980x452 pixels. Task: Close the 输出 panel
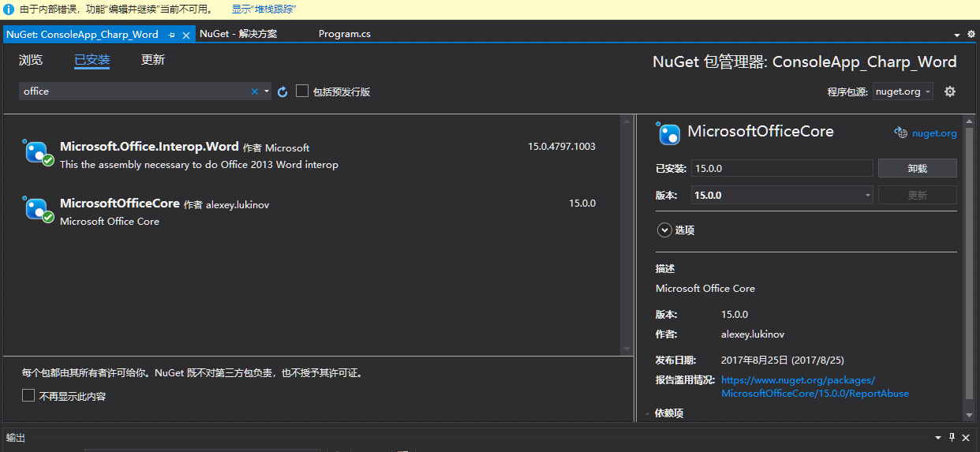967,437
